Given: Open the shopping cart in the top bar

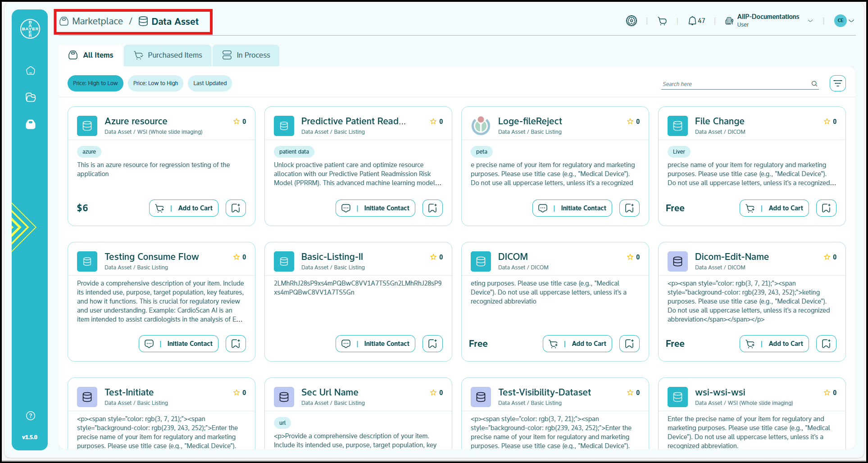Looking at the screenshot, I should coord(662,21).
